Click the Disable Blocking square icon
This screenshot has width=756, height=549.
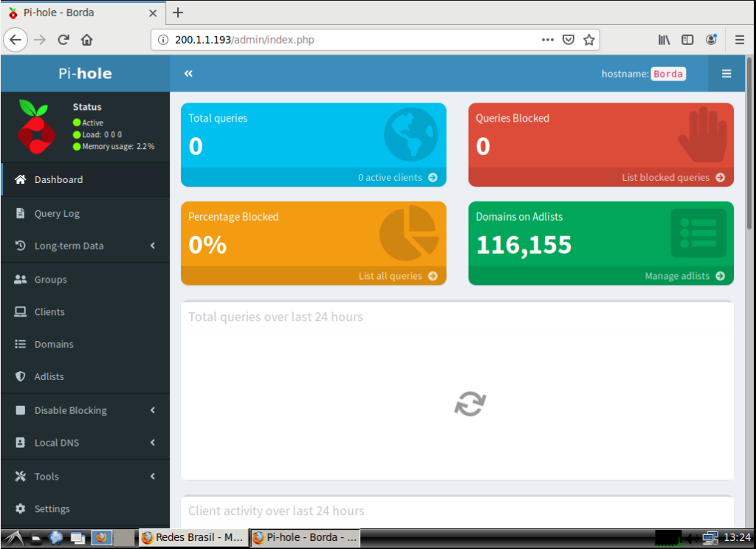(20, 410)
